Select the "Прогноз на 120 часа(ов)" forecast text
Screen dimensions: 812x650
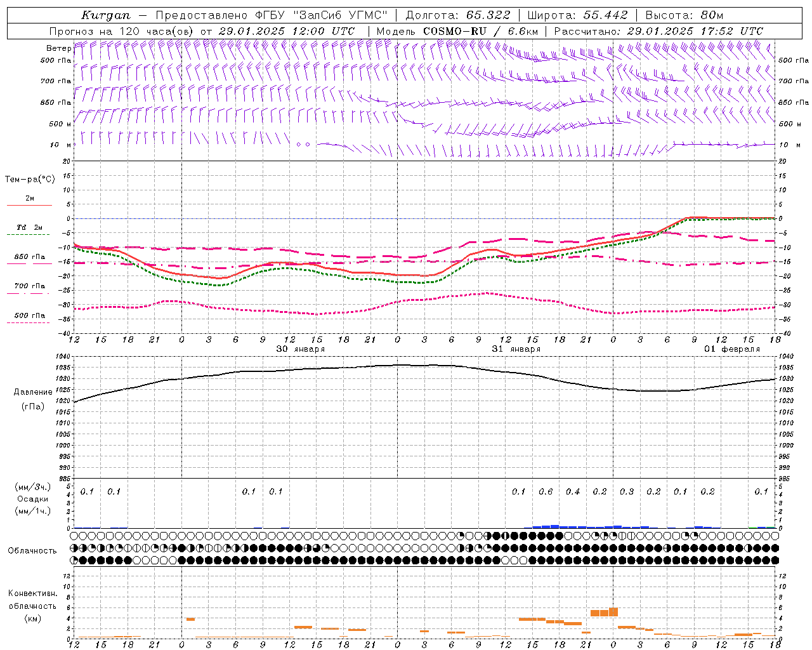tap(122, 31)
